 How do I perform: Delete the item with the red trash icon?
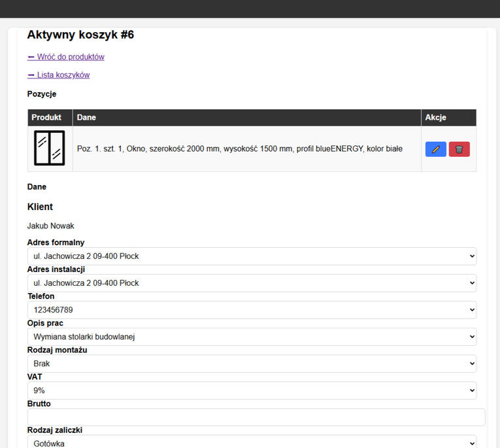(459, 149)
